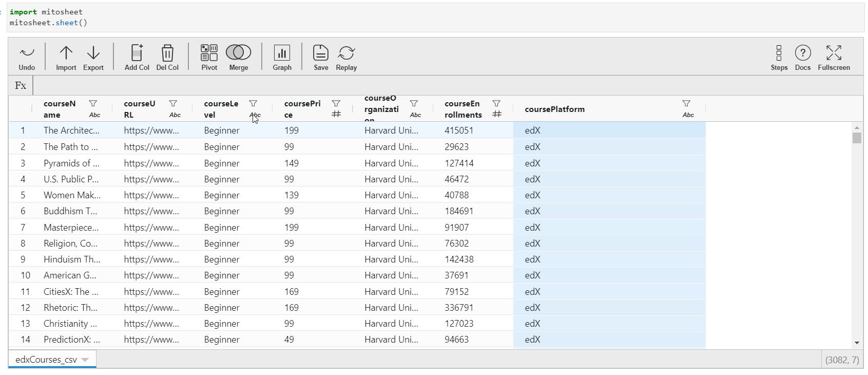Image resolution: width=868 pixels, height=375 pixels.
Task: Open filter for coursePrice column
Action: tap(336, 104)
